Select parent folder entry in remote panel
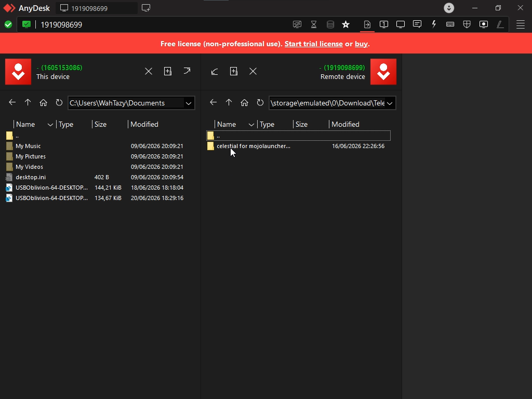The height and width of the screenshot is (399, 532). tap(299, 136)
